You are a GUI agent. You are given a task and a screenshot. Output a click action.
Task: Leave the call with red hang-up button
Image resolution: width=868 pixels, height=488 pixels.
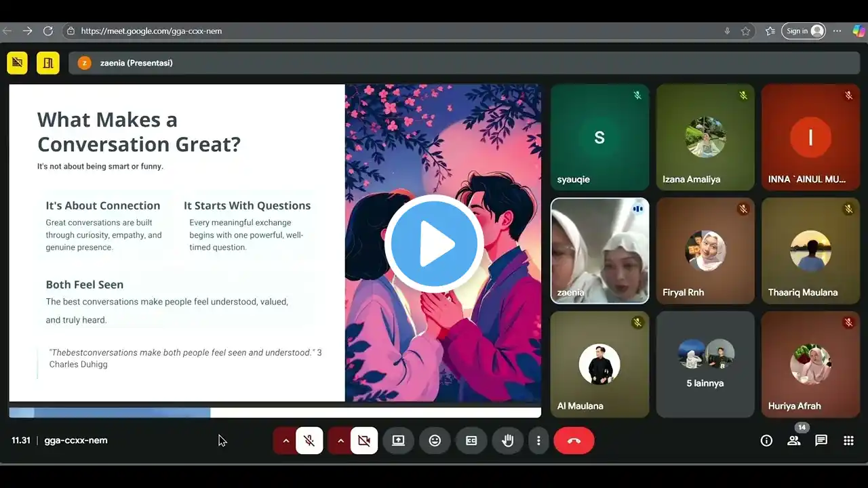pyautogui.click(x=574, y=441)
